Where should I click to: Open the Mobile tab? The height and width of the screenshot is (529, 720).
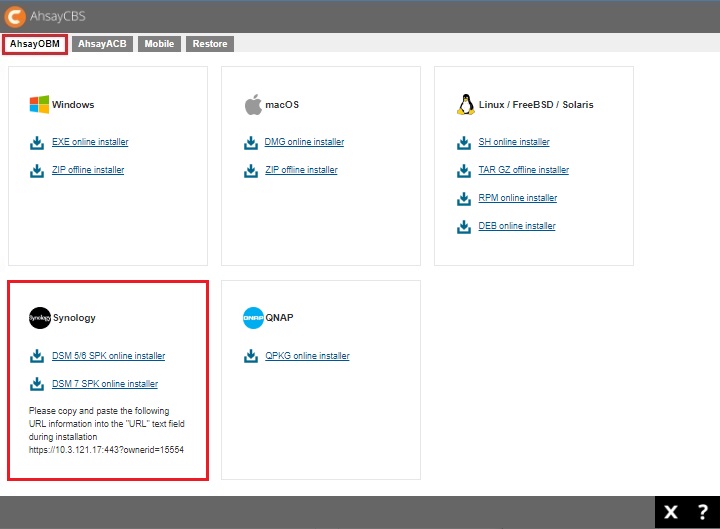159,44
